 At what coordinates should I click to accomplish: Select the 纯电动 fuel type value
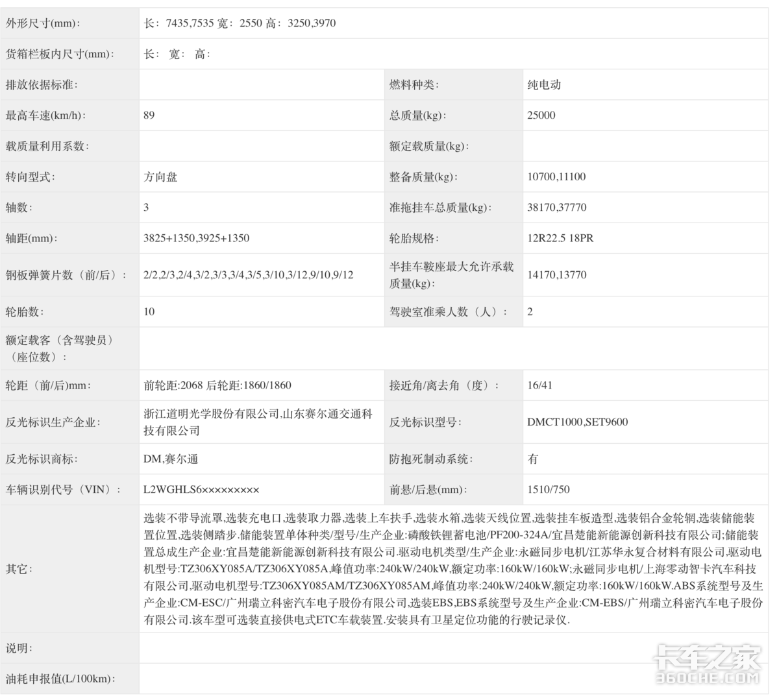(x=544, y=85)
